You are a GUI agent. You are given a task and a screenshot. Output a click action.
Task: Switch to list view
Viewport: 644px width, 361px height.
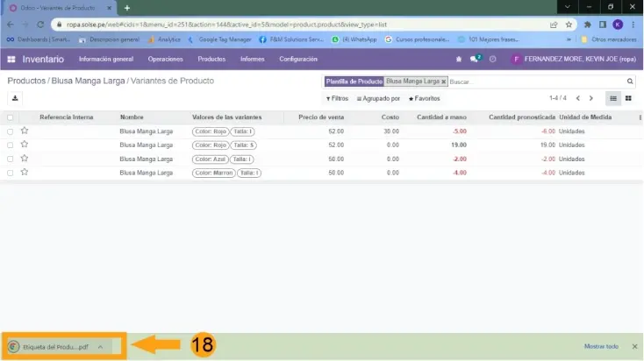coord(613,98)
